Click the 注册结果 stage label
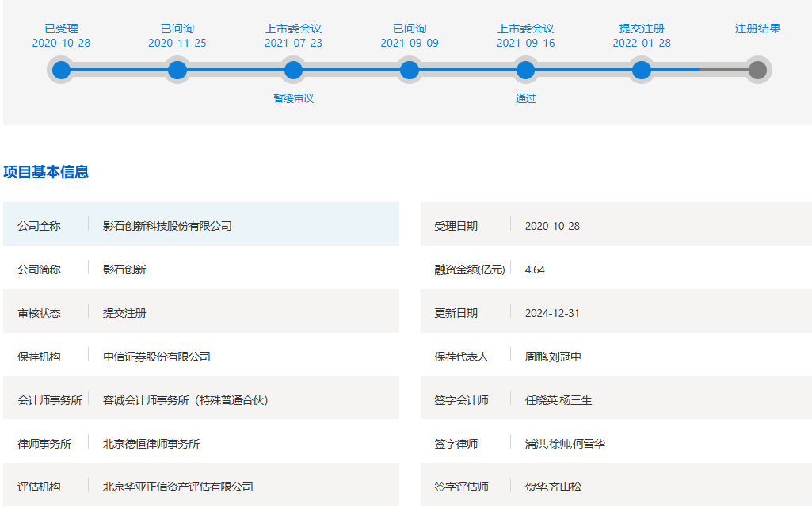The width and height of the screenshot is (812, 512). point(757,29)
